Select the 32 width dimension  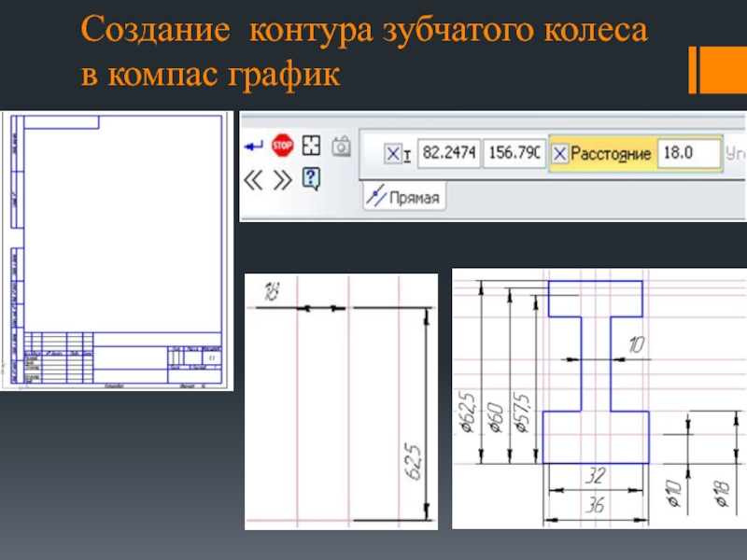596,476
